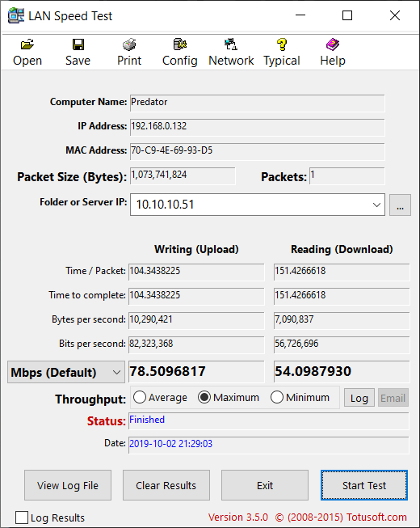Click the Open folder toolbar icon
The height and width of the screenshot is (528, 420).
27,44
